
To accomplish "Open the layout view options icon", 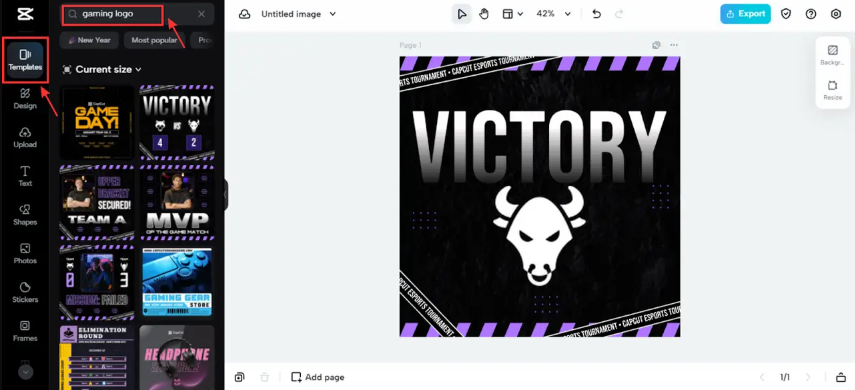I will coord(512,14).
